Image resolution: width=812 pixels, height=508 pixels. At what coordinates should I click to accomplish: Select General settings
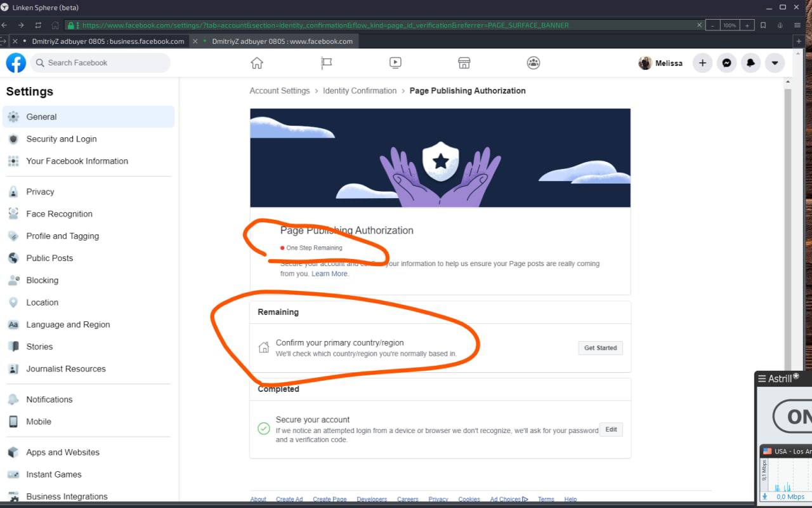coord(89,117)
